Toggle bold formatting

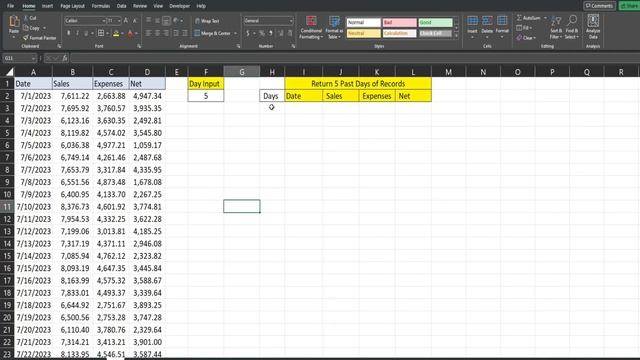pyautogui.click(x=69, y=33)
